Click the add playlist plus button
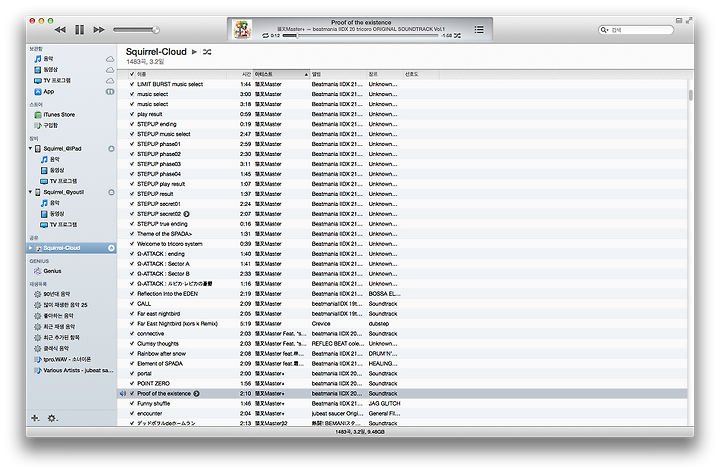Image resolution: width=720 pixels, height=473 pixels. [x=35, y=418]
